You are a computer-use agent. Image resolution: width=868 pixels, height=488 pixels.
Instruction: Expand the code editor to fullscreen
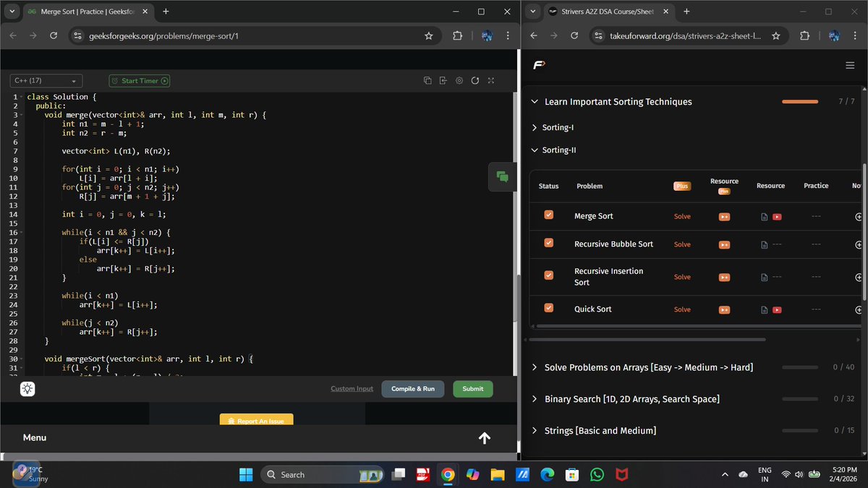pyautogui.click(x=491, y=80)
